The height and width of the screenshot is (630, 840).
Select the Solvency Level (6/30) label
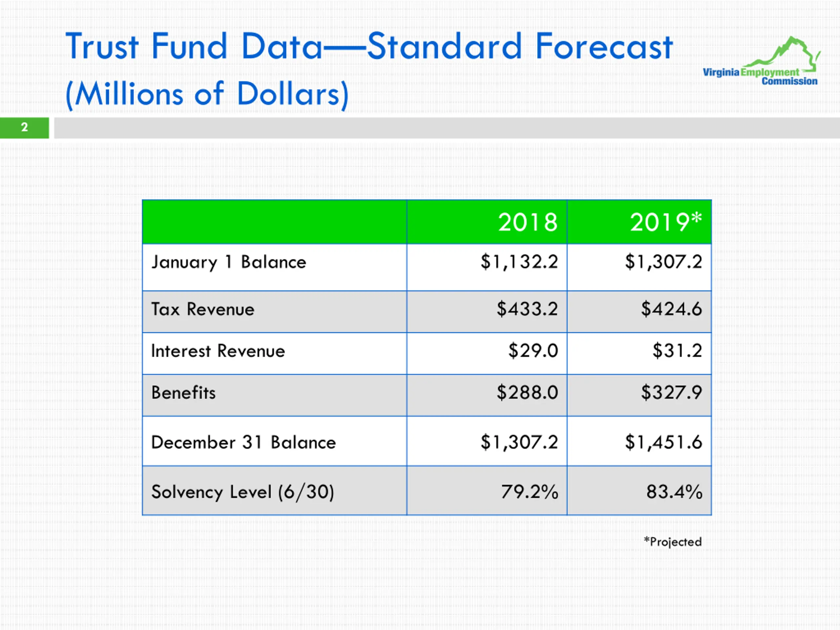[243, 493]
